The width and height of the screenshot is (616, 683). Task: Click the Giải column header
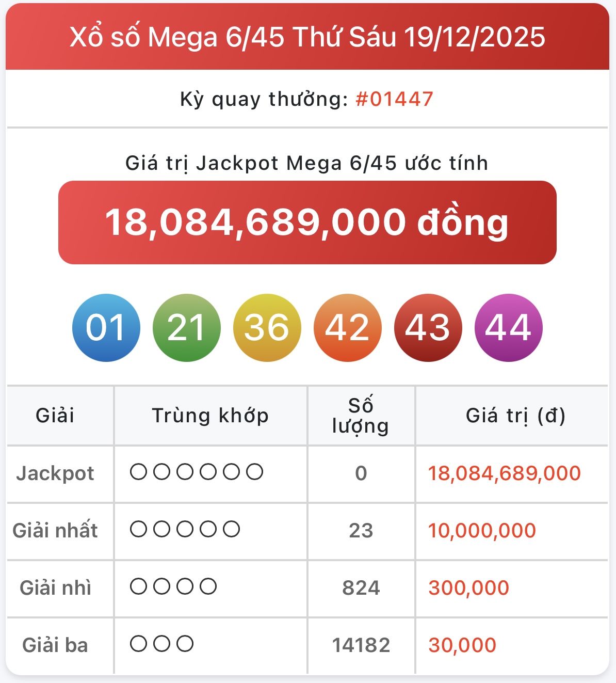55,416
